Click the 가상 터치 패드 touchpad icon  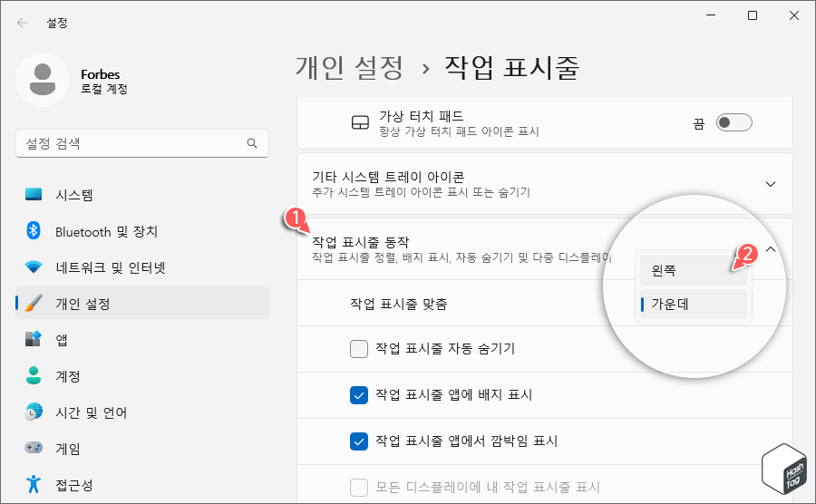pyautogui.click(x=360, y=122)
